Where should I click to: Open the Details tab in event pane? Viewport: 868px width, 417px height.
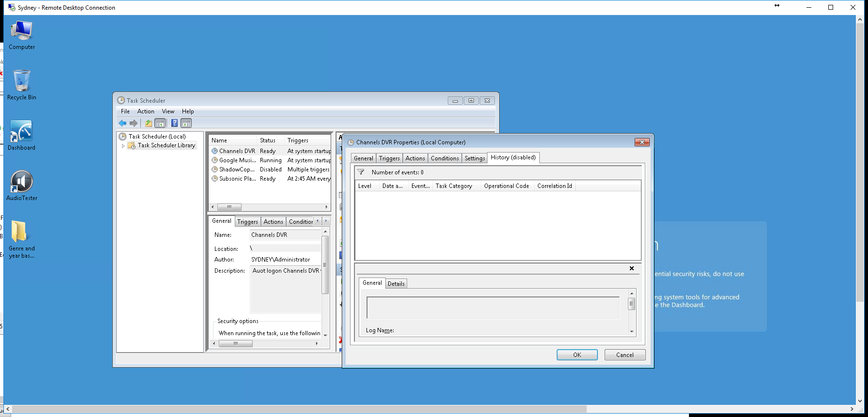pyautogui.click(x=396, y=284)
